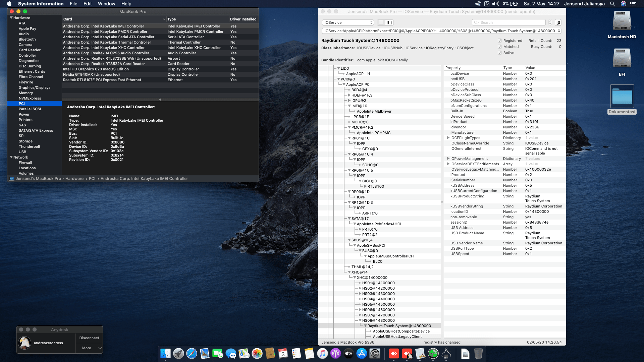Sort PCI table by Driver Installed column
Viewport: 644px width, 362px height.
[243, 19]
